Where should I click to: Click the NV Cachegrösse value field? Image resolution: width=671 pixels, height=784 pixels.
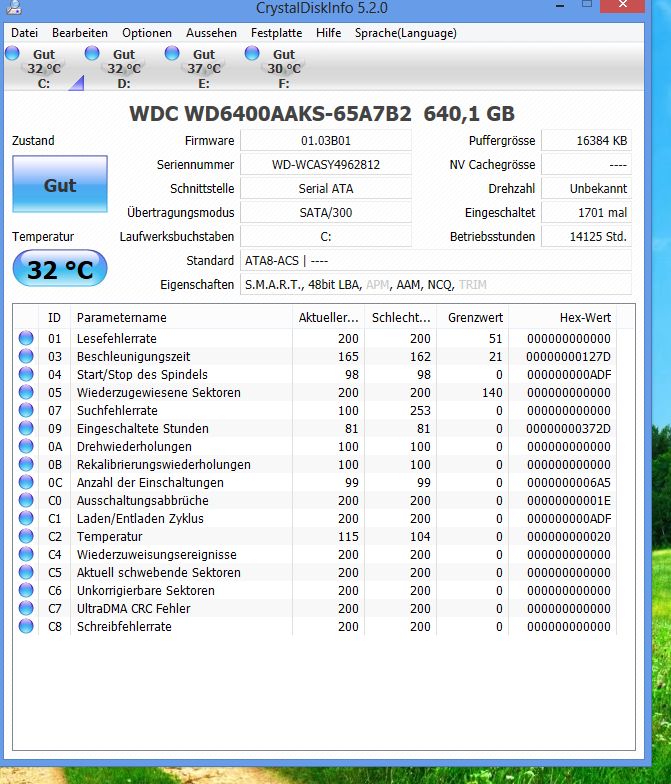tap(586, 164)
